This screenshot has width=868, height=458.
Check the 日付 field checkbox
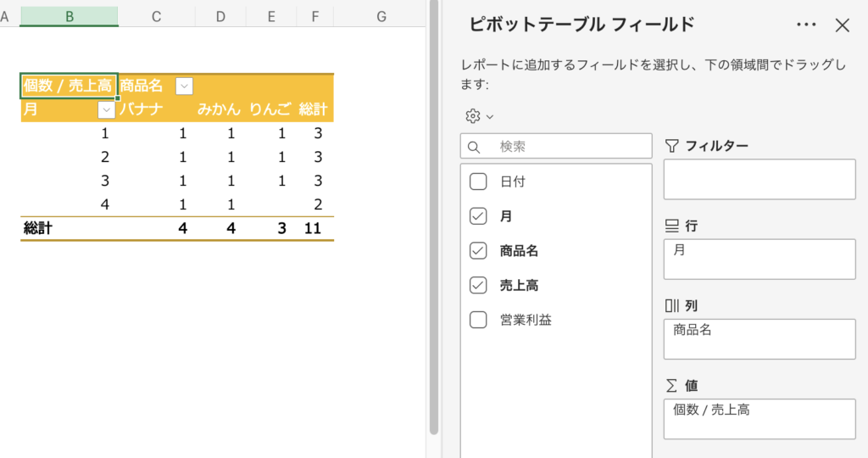point(478,182)
